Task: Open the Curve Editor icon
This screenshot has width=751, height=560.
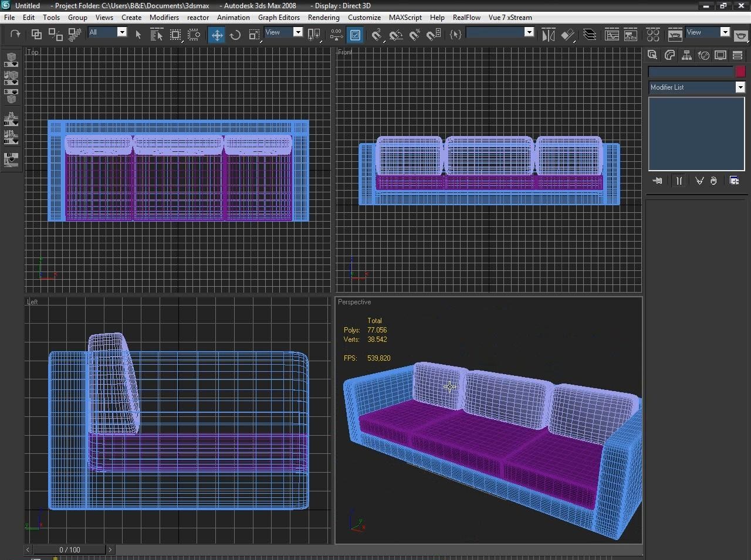Action: pyautogui.click(x=611, y=35)
